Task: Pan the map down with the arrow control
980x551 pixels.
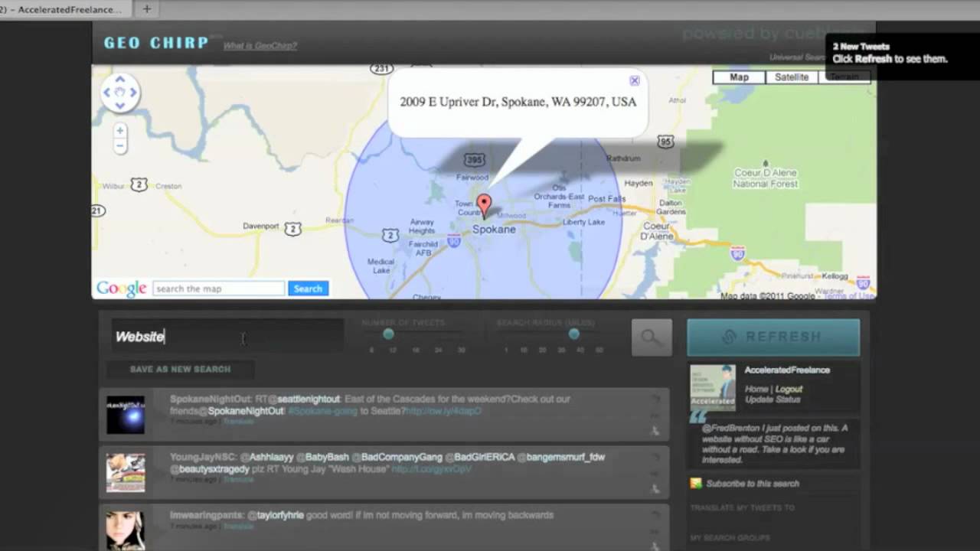Action: pos(120,106)
